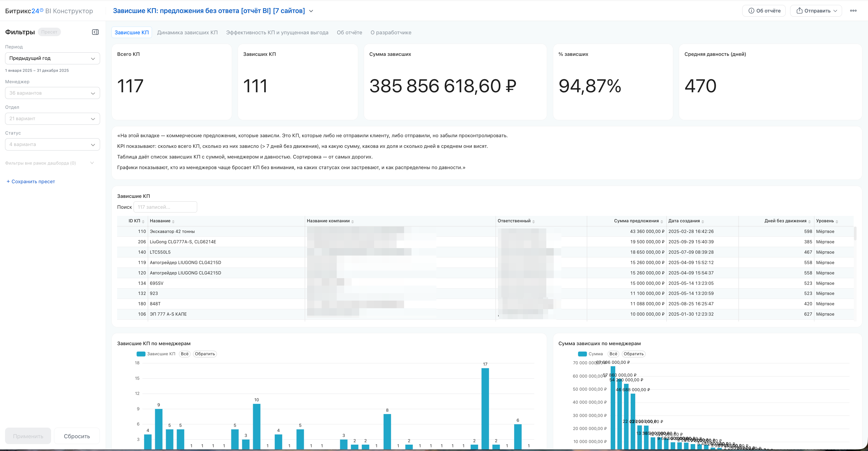Viewport: 868px width, 451px height.
Task: Focus the Поиск table search field
Action: pos(166,207)
